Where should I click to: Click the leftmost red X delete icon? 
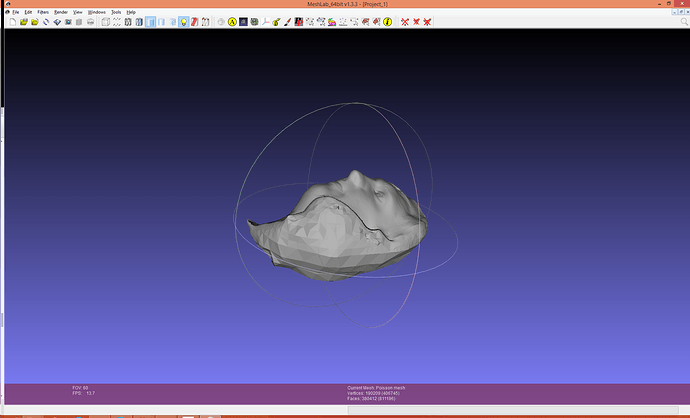click(x=404, y=22)
